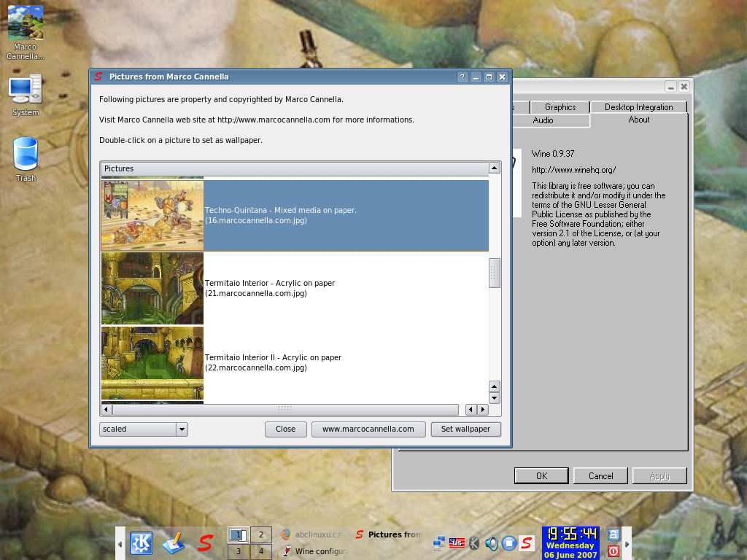Click the Termitaio Interior II - Acrylic on paper text
This screenshot has height=560, width=747.
click(273, 357)
